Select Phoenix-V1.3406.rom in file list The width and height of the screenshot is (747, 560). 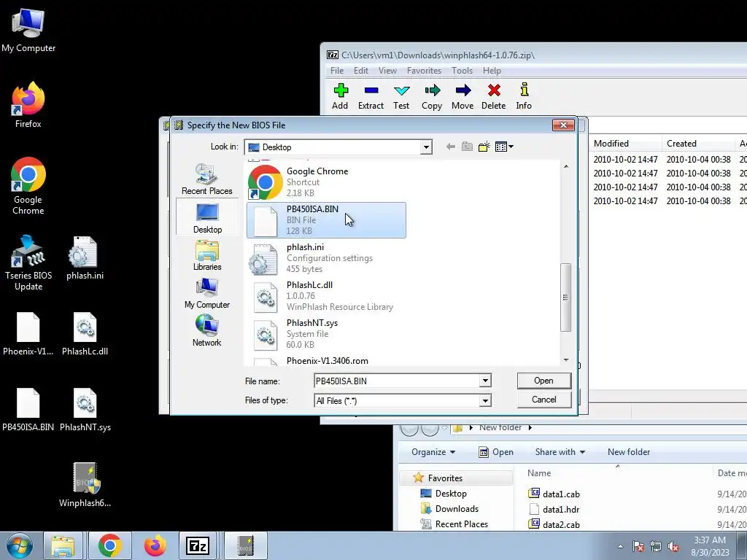pos(328,360)
